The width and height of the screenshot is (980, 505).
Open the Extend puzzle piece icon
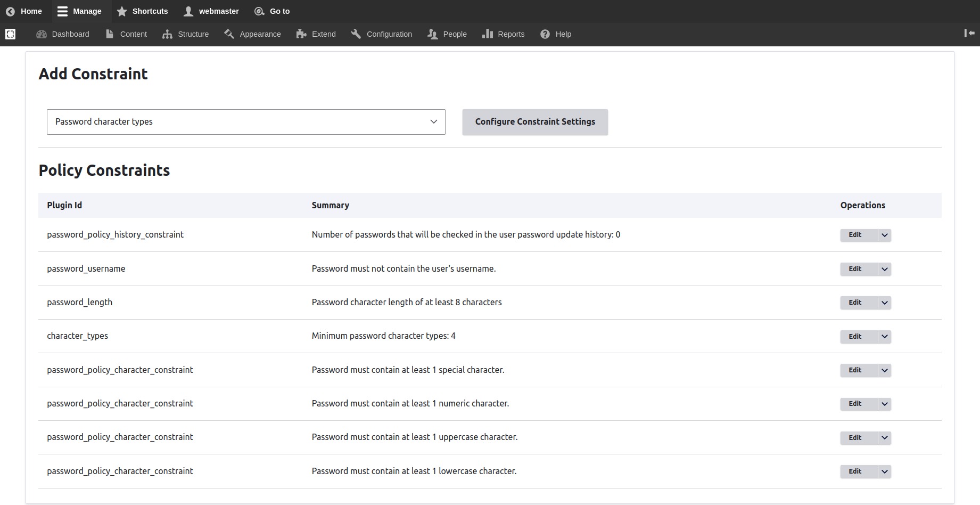click(301, 34)
